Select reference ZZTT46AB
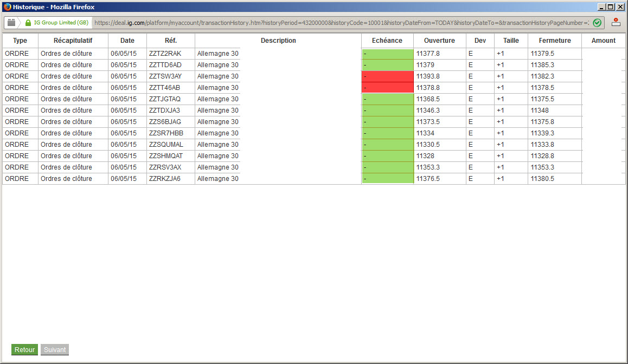Viewport: 628px width, 364px height. click(x=165, y=88)
